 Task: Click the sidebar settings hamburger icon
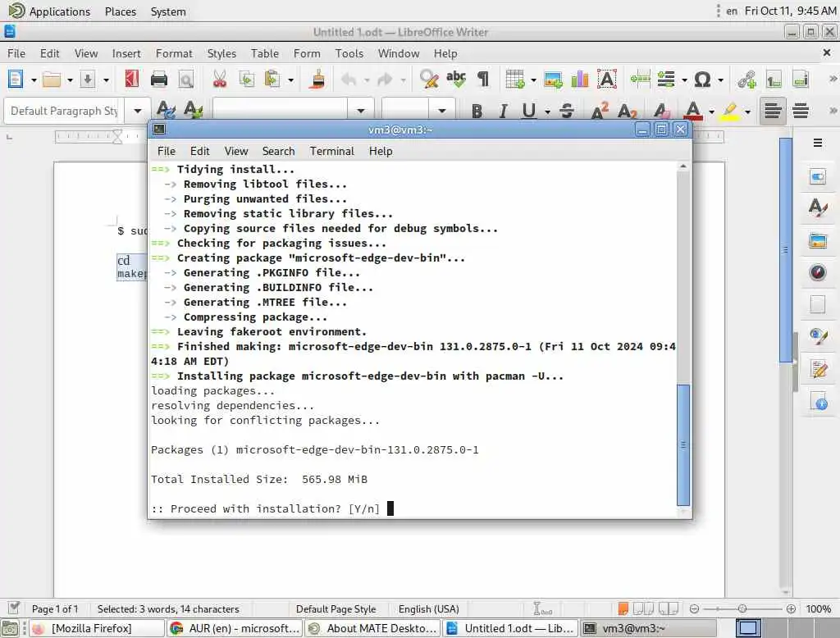(818, 143)
